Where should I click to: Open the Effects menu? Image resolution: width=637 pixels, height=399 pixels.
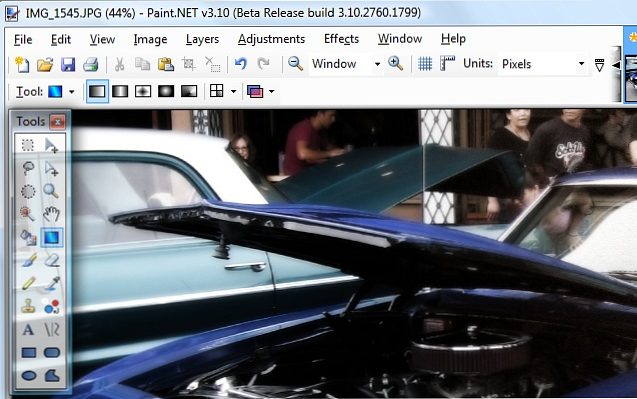341,39
